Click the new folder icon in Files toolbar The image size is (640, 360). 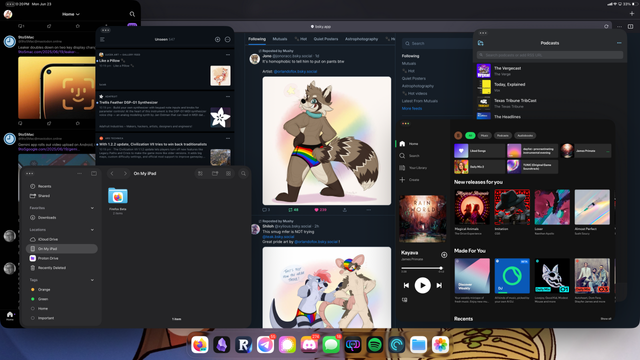215,173
